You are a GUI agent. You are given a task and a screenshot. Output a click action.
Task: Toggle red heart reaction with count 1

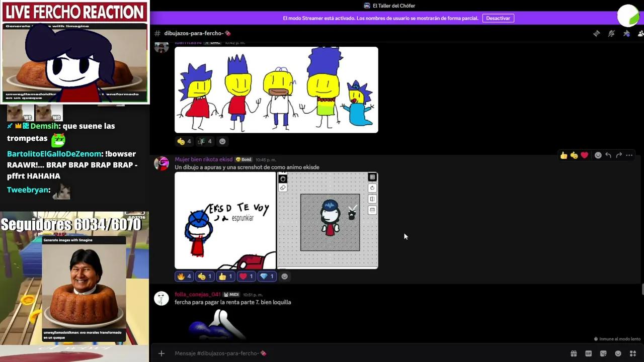(246, 276)
